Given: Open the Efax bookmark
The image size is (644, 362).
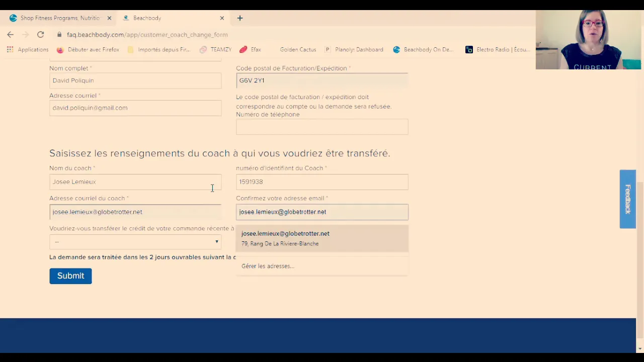Looking at the screenshot, I should (x=251, y=49).
